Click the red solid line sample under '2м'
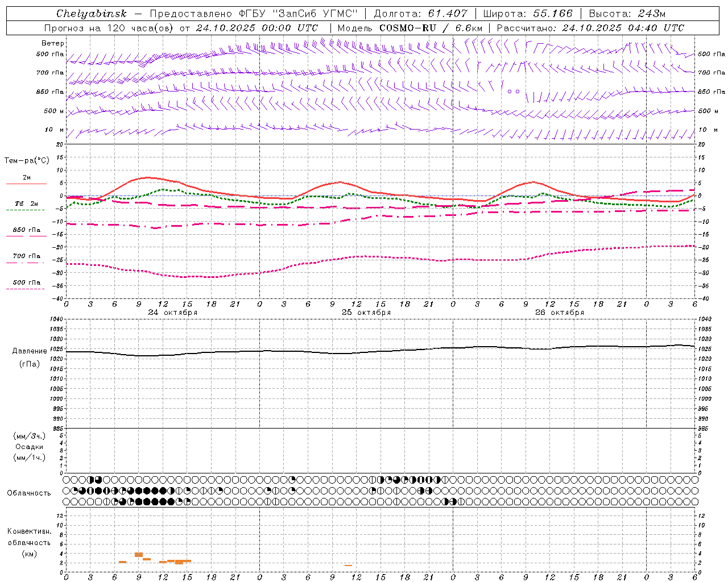Viewport: 728px width, 582px height. 26,184
